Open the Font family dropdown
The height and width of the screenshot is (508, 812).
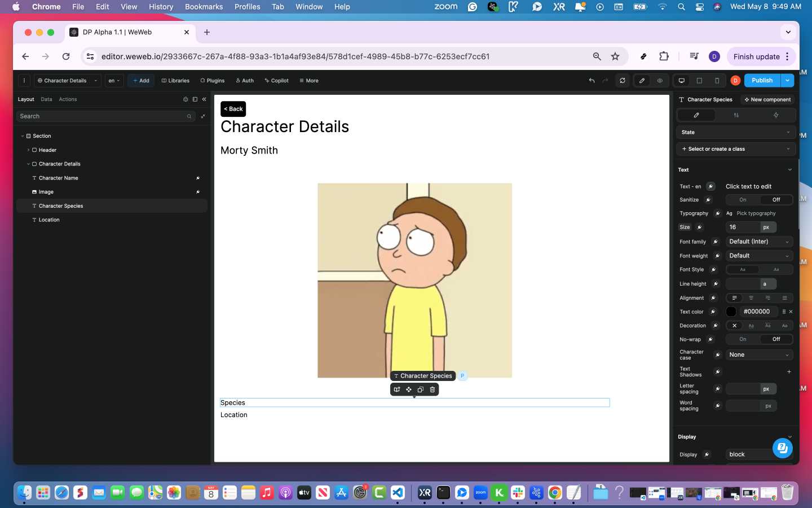pyautogui.click(x=759, y=242)
